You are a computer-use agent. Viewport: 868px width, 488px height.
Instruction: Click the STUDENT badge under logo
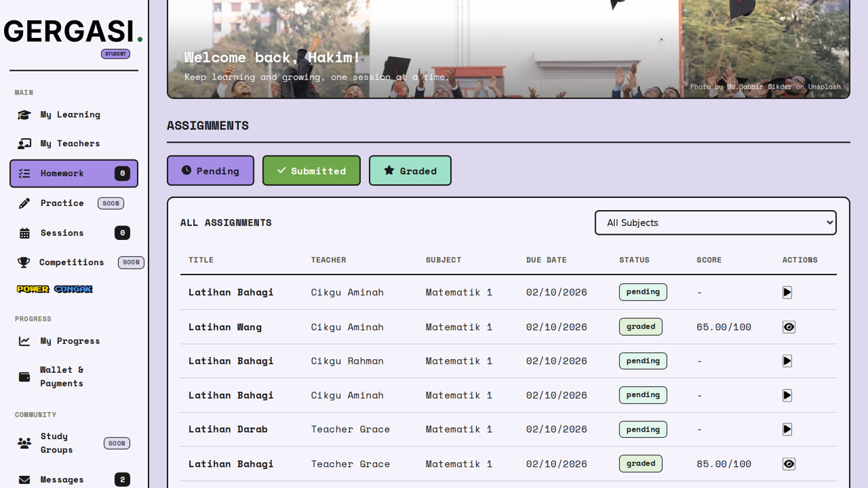tap(115, 54)
